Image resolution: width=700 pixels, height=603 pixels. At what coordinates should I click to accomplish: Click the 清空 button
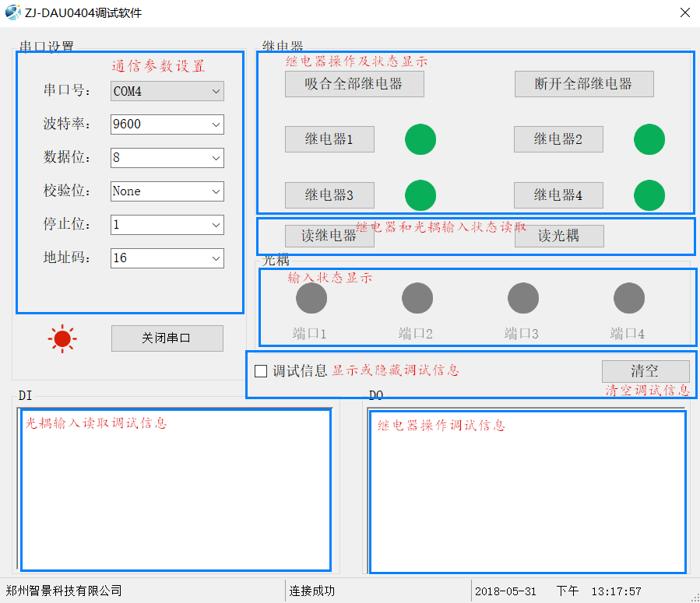pyautogui.click(x=645, y=371)
